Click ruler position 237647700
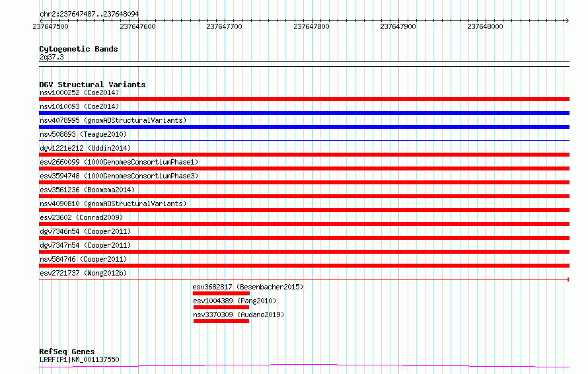588x374 pixels. (224, 26)
